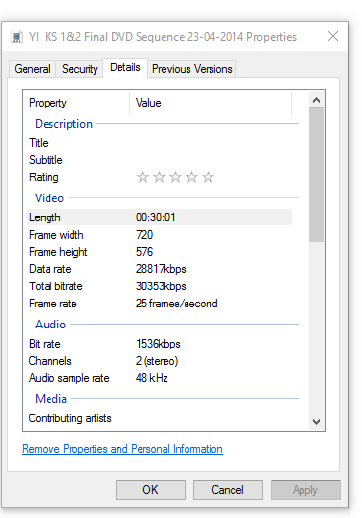Click the scrollbar up arrow
The height and width of the screenshot is (518, 362).
316,100
